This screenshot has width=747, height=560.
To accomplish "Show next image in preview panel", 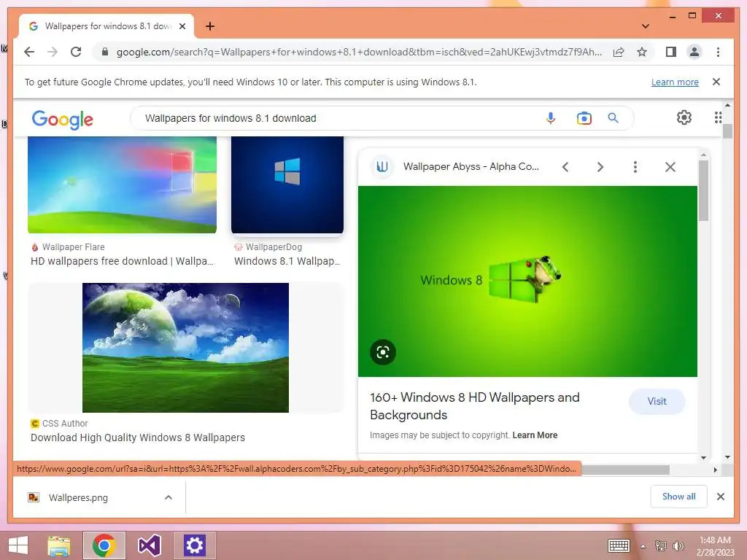I will coord(600,167).
